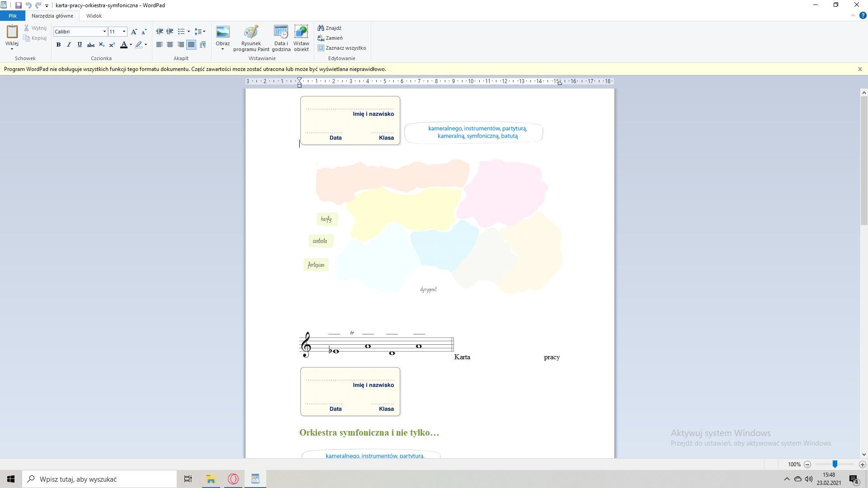Image resolution: width=868 pixels, height=488 pixels.
Task: Open File Explorer from taskbar
Action: 211,479
